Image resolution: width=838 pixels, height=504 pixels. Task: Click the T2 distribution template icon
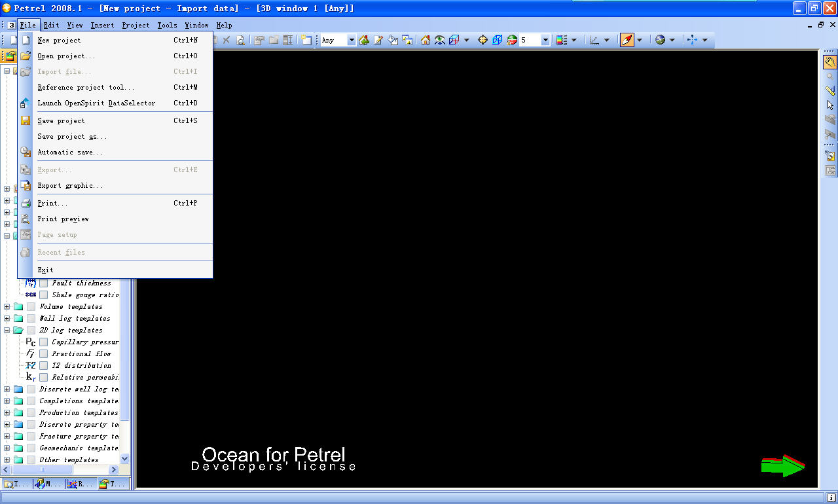(31, 365)
